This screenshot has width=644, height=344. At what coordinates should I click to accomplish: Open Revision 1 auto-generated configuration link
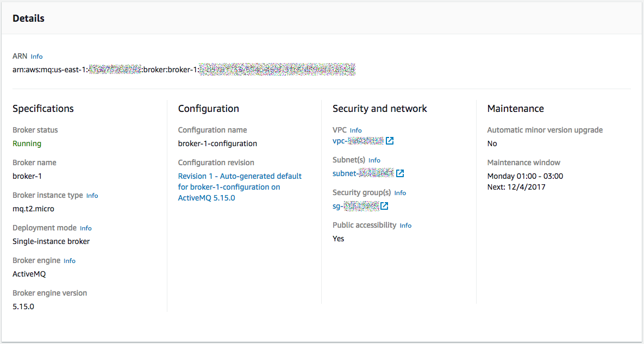[x=240, y=187]
